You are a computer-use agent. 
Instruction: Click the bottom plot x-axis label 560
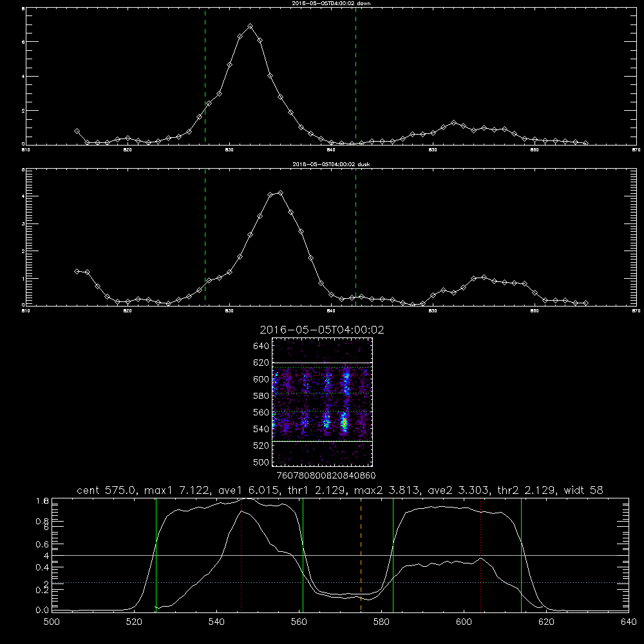(x=299, y=622)
